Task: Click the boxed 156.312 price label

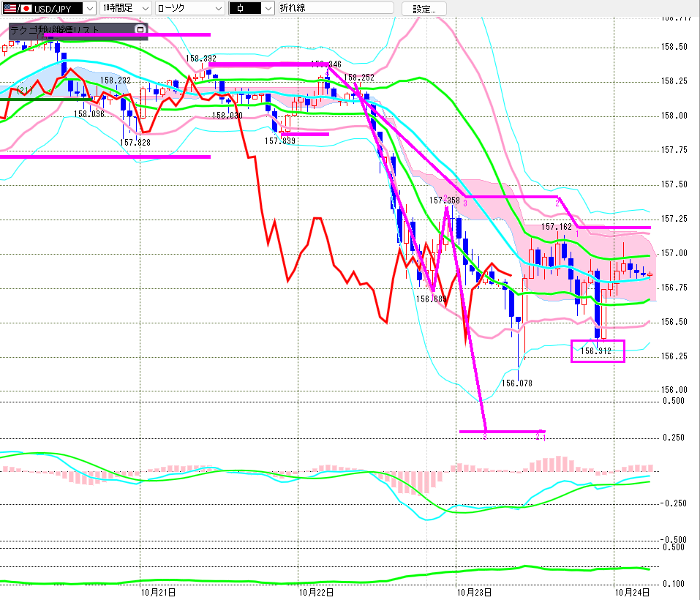Action: click(595, 351)
